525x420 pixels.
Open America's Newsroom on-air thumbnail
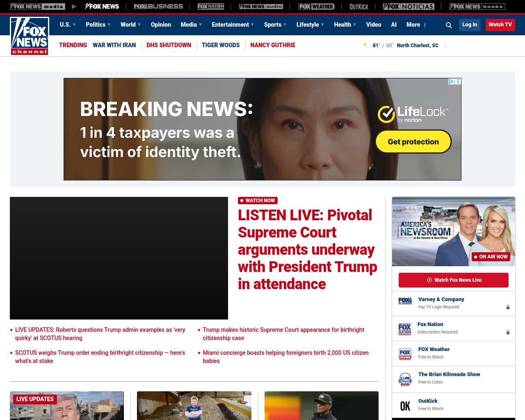454,231
